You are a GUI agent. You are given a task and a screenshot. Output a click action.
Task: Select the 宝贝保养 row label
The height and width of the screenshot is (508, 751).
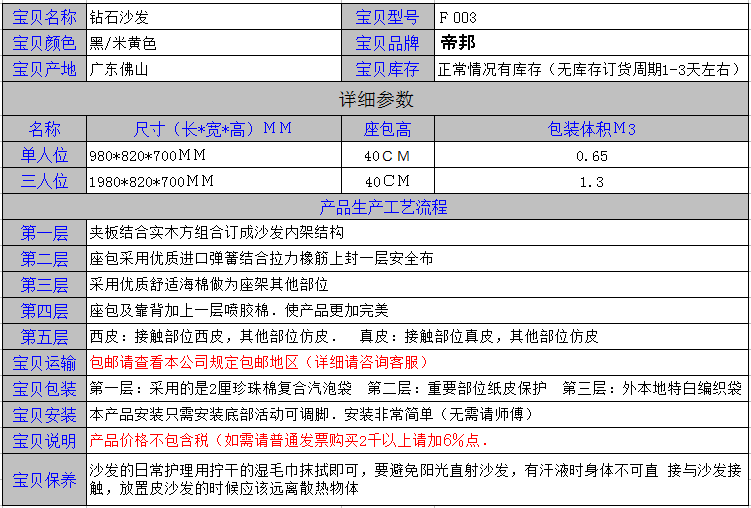coord(45,479)
